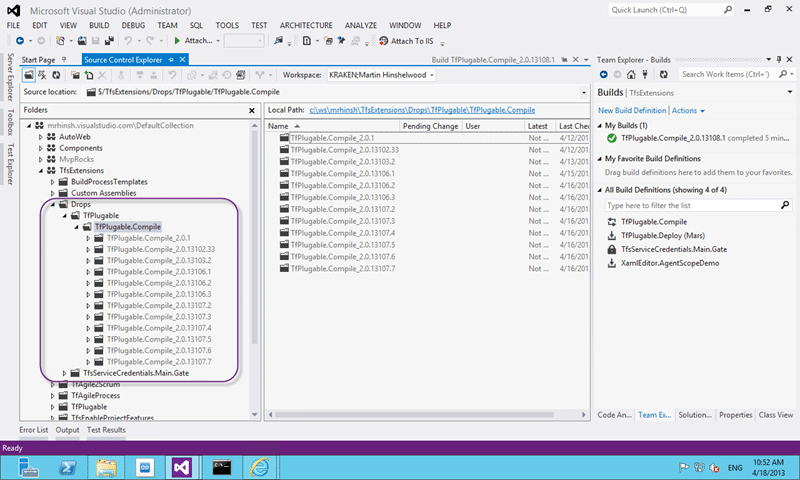Click the Save All icon in main toolbar
The image size is (800, 480).
(109, 41)
